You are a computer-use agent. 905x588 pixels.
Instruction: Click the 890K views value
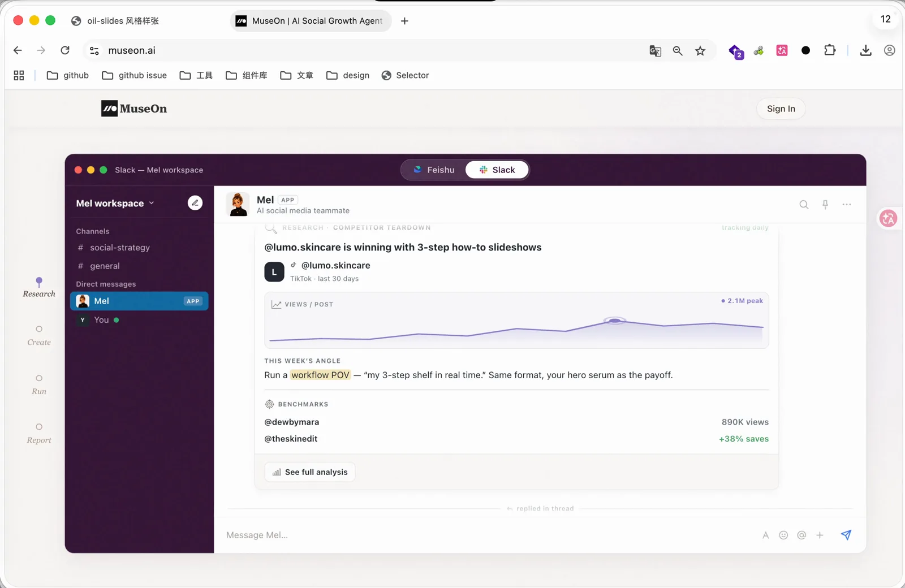point(745,422)
